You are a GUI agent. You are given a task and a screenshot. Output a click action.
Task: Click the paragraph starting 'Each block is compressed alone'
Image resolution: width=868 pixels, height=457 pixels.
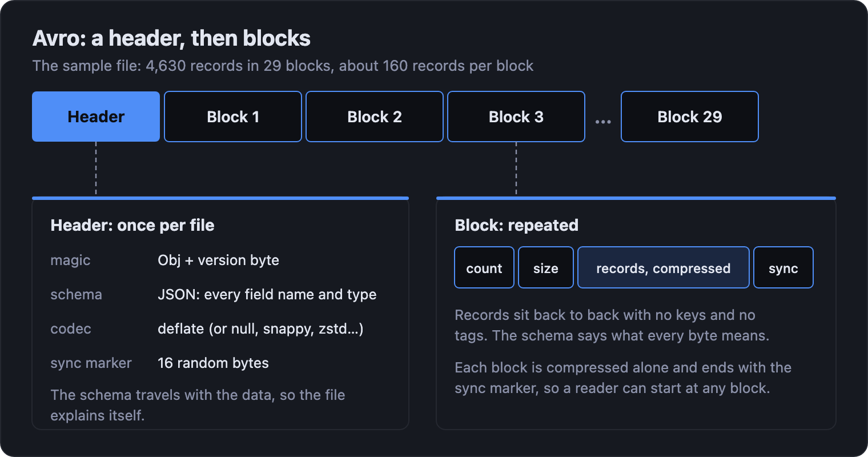tap(623, 378)
